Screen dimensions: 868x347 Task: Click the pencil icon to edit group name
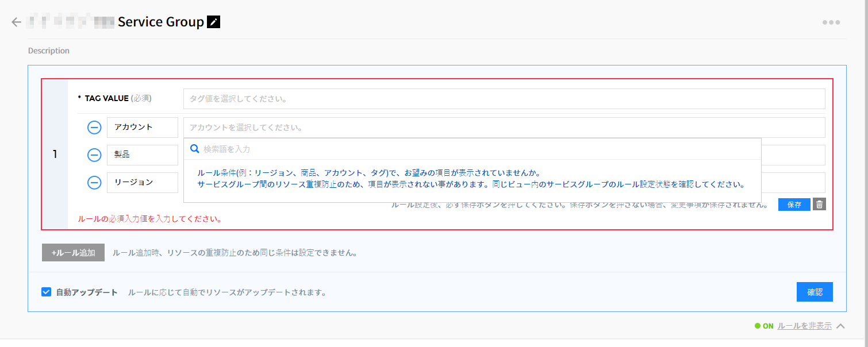214,22
